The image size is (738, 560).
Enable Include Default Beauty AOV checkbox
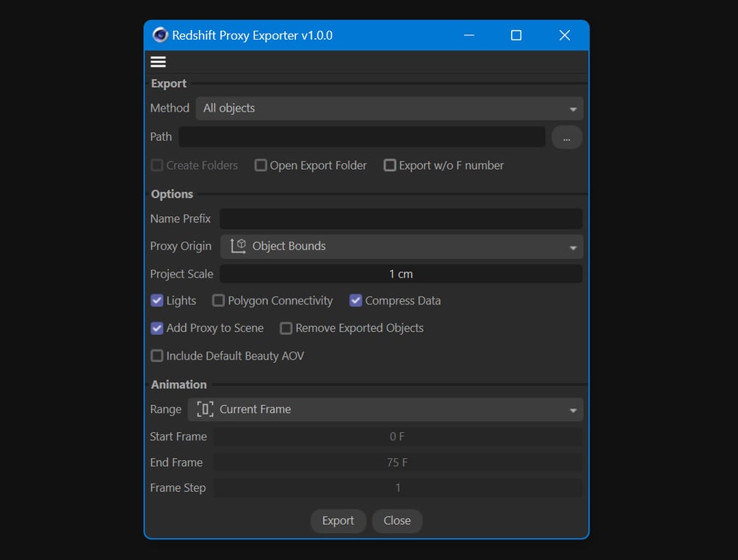coord(156,356)
